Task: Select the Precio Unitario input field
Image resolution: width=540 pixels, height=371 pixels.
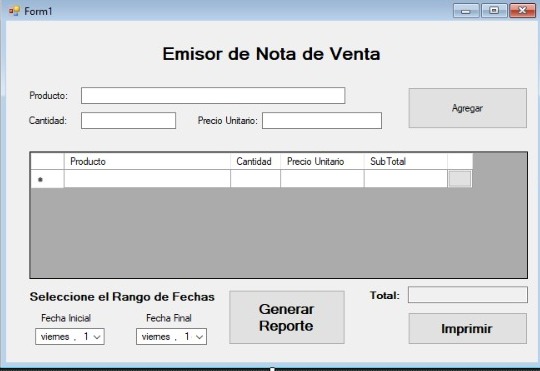Action: tap(322, 121)
